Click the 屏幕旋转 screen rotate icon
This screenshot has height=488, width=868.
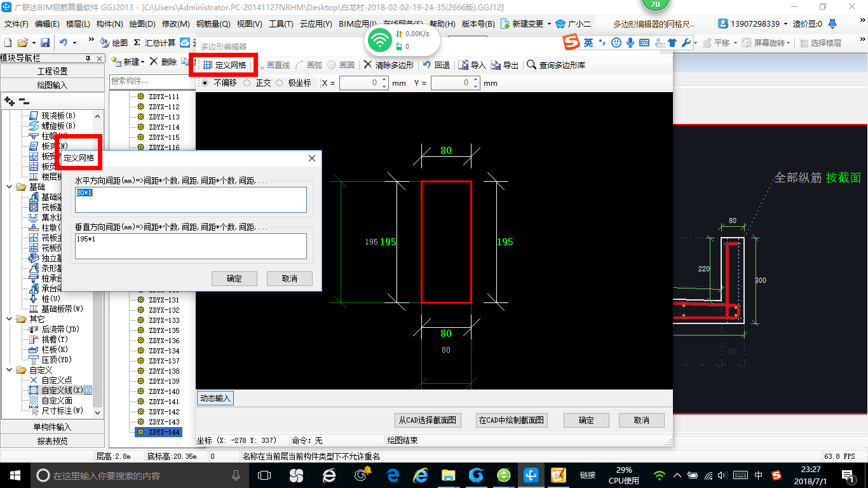(x=747, y=43)
